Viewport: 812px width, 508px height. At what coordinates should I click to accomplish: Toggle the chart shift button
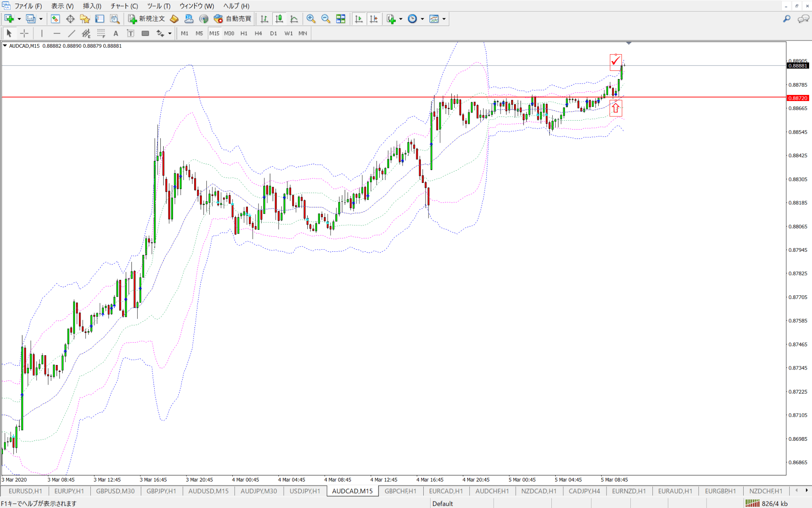click(373, 19)
